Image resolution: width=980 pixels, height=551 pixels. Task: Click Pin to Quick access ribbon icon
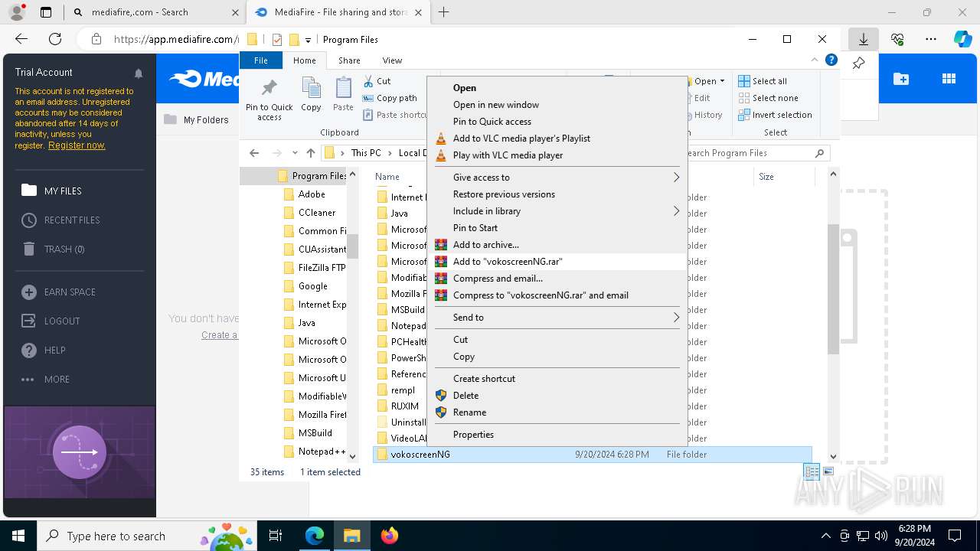[x=269, y=99]
